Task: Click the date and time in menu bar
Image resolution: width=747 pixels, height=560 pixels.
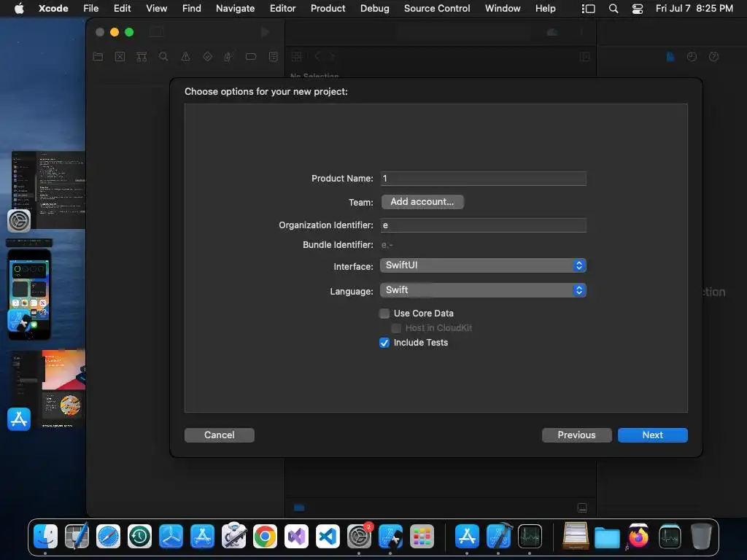Action: [x=694, y=8]
